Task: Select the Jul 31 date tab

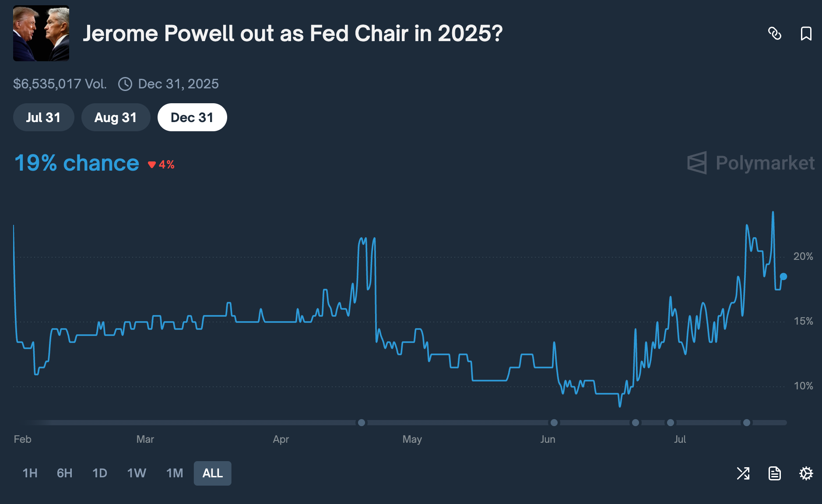Action: pos(43,117)
